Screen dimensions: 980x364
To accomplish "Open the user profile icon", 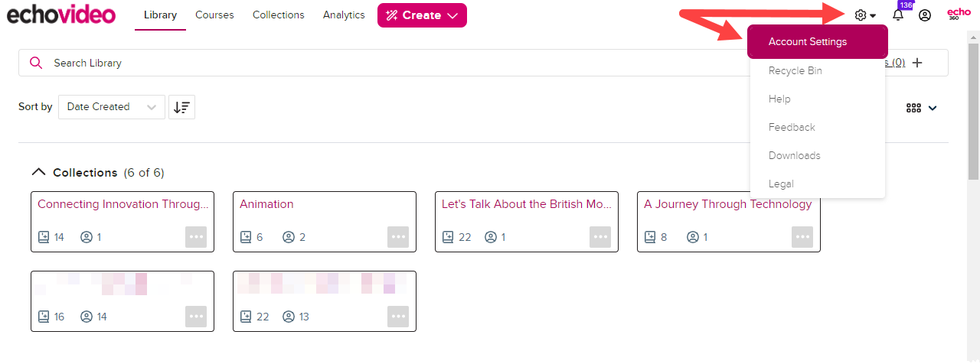I will (925, 15).
